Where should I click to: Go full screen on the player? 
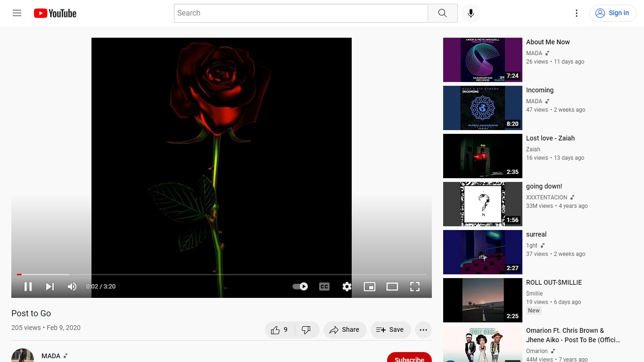[x=415, y=287]
